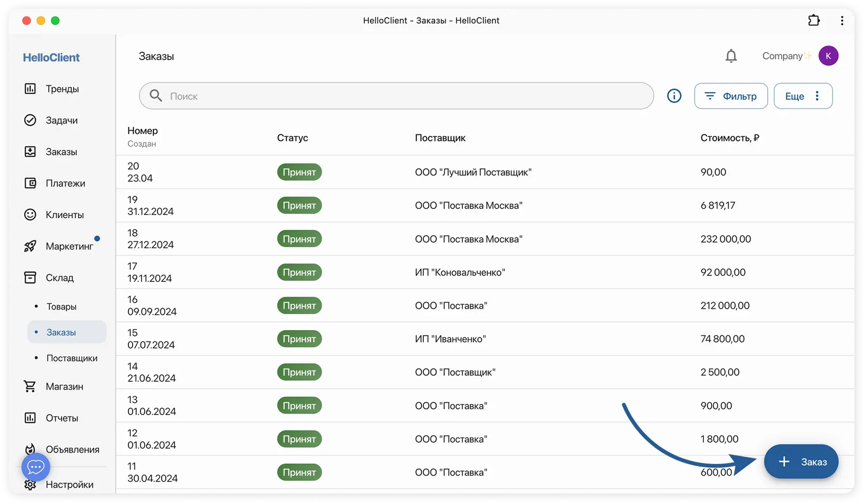Open Платежи from the sidebar
This screenshot has width=865, height=504.
pos(65,183)
